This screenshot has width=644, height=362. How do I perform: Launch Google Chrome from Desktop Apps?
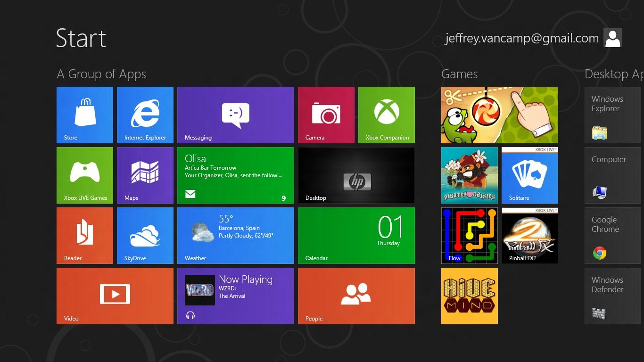click(x=613, y=235)
